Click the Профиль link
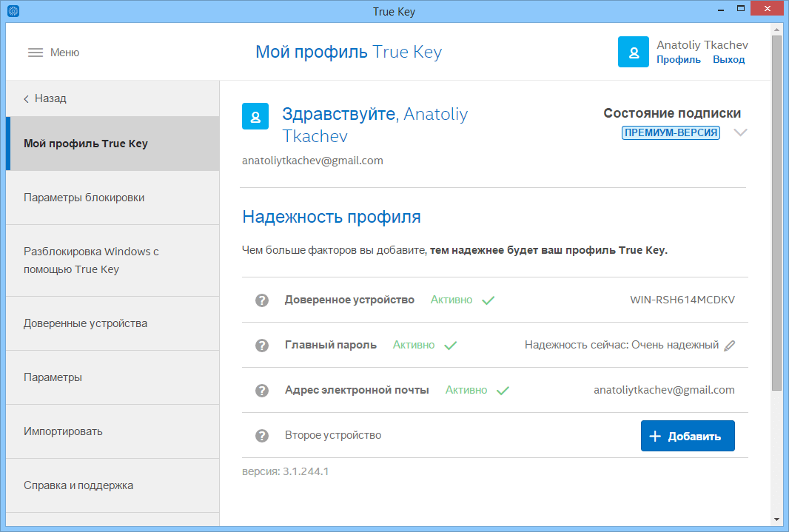The image size is (789, 532). coord(679,60)
